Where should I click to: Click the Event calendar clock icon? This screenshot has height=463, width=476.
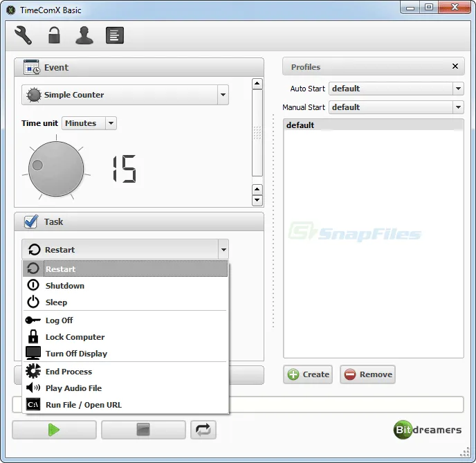pyautogui.click(x=32, y=67)
